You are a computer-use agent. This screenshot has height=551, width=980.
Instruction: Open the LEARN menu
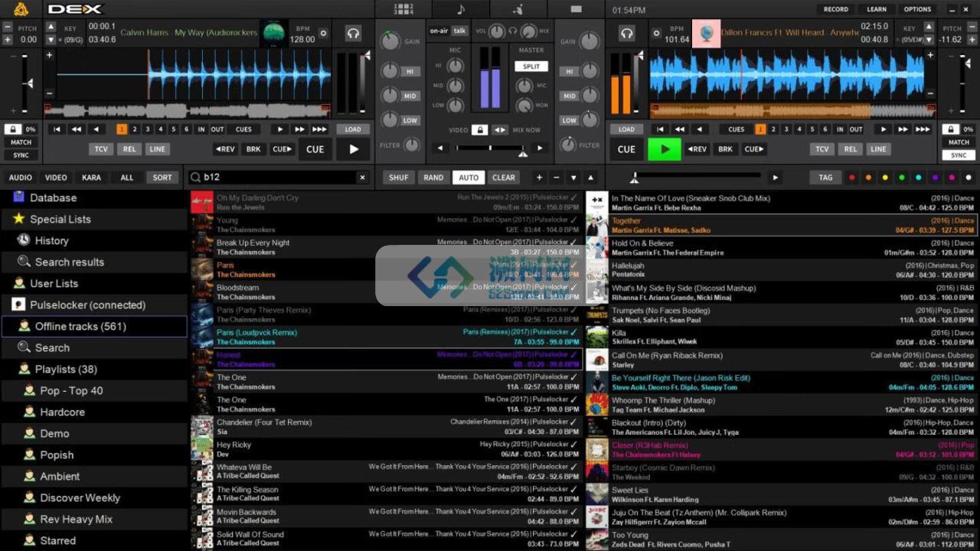click(877, 9)
